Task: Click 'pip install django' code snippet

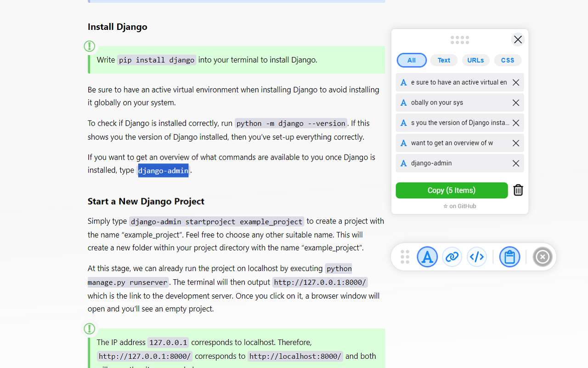Action: pos(157,60)
